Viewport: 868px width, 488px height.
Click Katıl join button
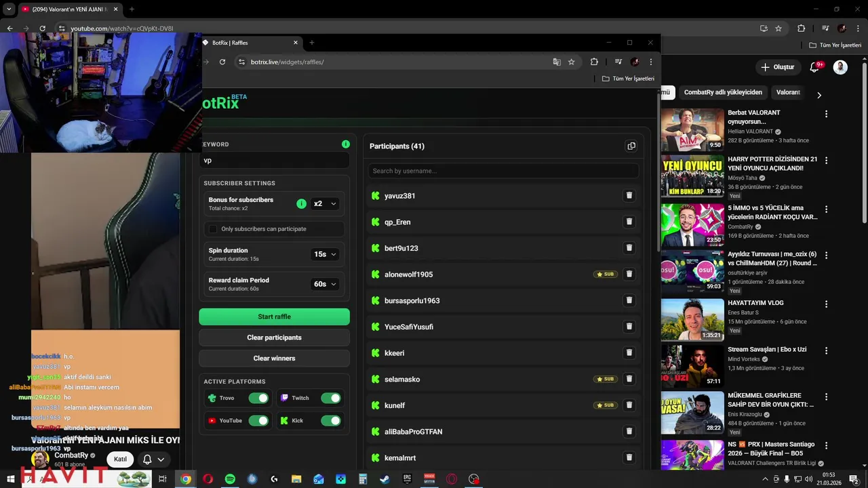120,460
